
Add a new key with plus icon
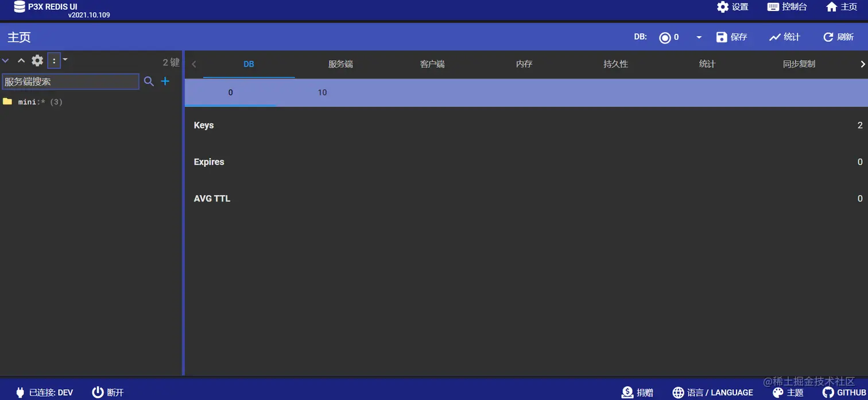(x=165, y=81)
